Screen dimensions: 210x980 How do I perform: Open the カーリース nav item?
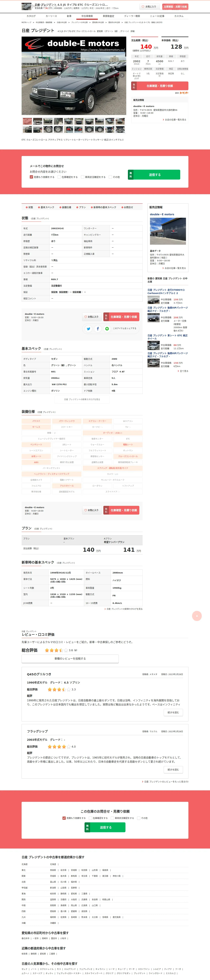[51, 16]
